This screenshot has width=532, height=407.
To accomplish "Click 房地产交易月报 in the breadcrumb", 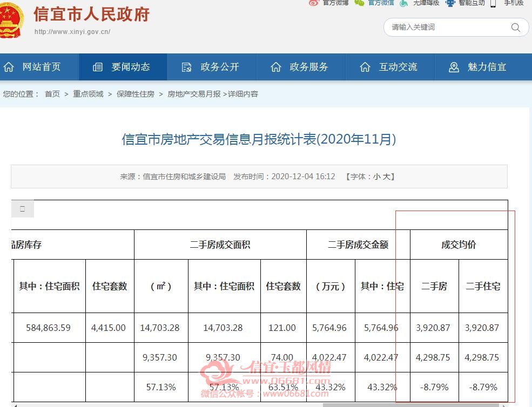I will 194,94.
